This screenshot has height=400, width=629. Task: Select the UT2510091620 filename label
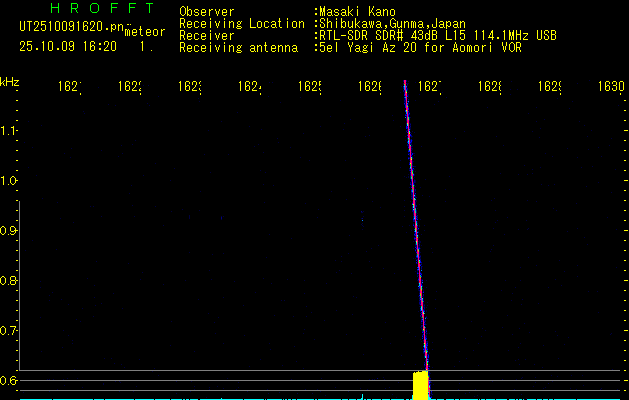70,27
